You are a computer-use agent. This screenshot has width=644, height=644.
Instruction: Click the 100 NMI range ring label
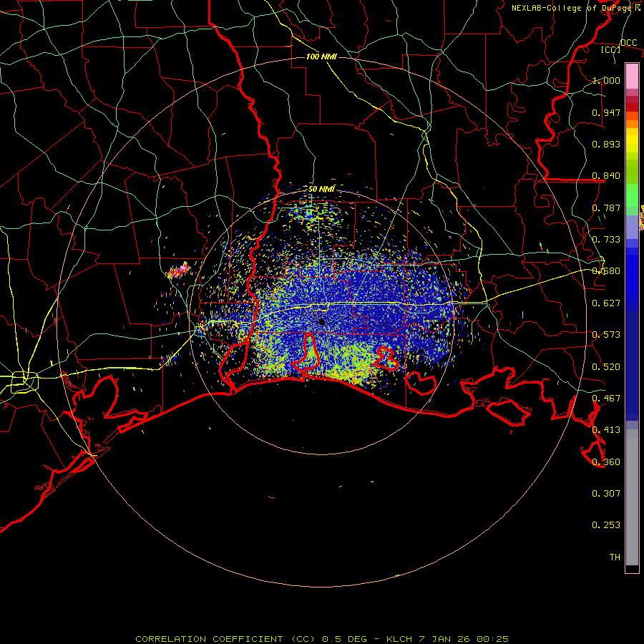[321, 57]
